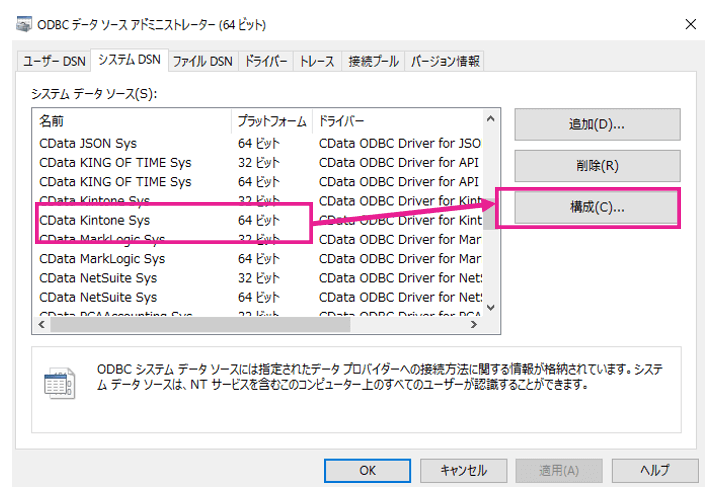Open 構成(C)... for the selected source
The width and height of the screenshot is (715, 503).
(x=596, y=207)
